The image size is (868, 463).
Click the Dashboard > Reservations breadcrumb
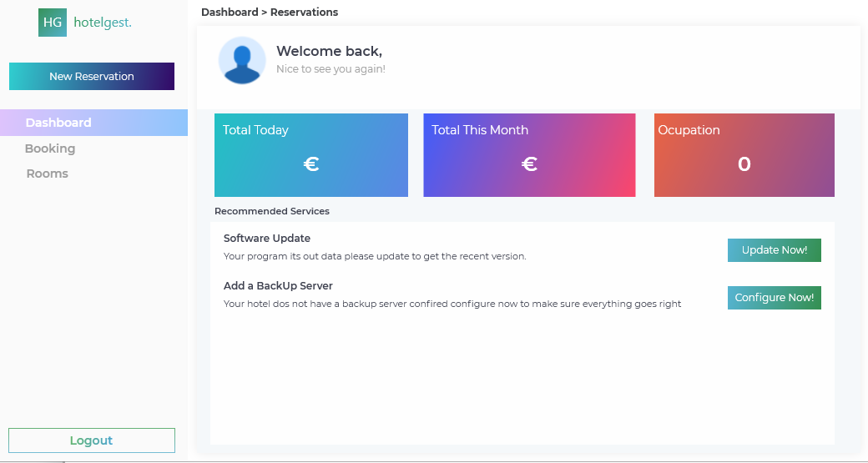(x=270, y=13)
